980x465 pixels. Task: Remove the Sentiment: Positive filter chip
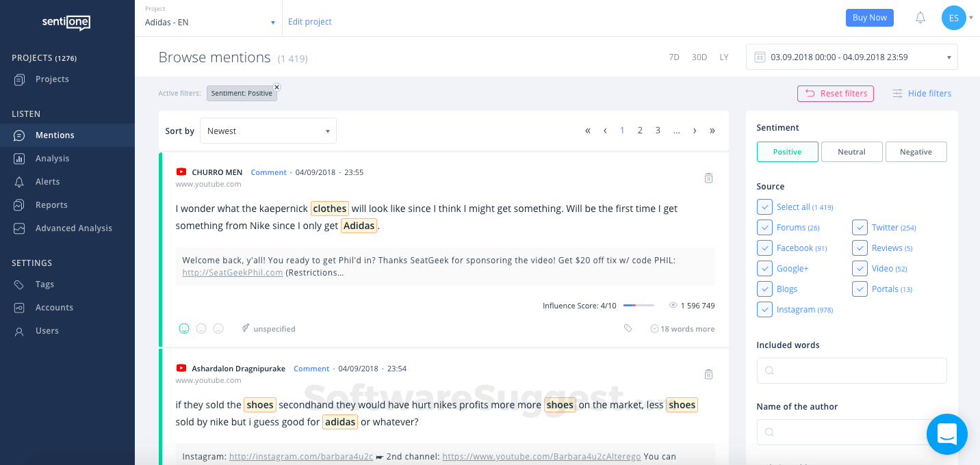tap(276, 88)
